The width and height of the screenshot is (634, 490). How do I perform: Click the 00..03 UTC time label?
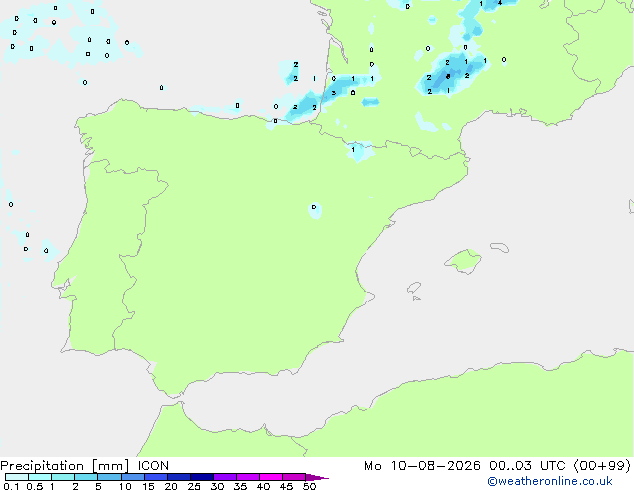click(527, 466)
